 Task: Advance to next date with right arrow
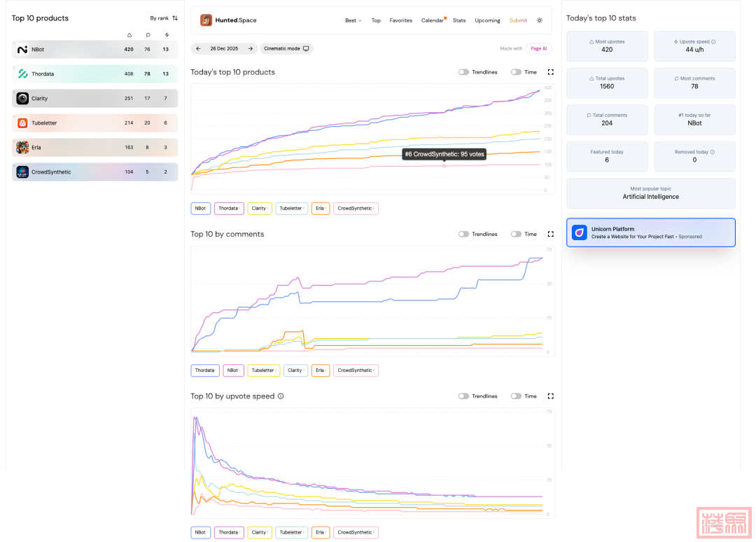[251, 49]
